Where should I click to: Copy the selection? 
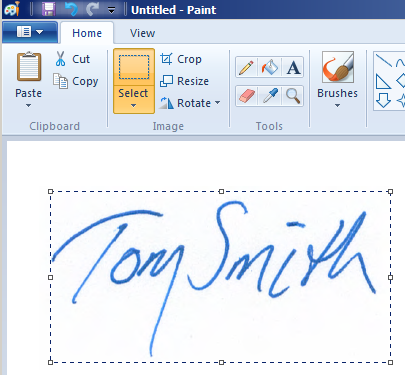pyautogui.click(x=76, y=81)
